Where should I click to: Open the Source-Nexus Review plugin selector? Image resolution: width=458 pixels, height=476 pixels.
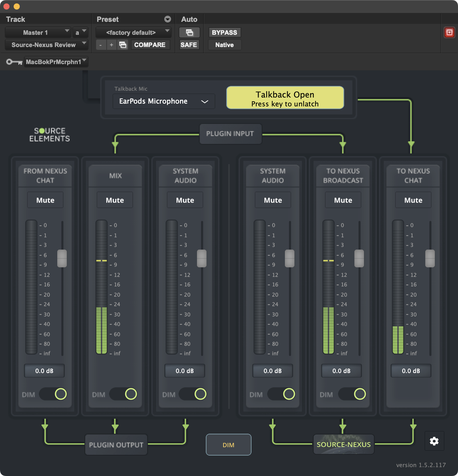tap(46, 45)
